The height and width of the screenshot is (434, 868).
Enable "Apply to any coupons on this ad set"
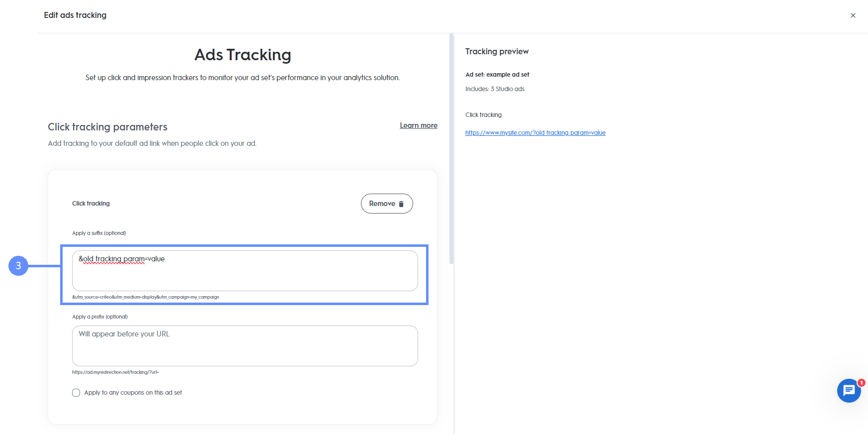(x=76, y=393)
